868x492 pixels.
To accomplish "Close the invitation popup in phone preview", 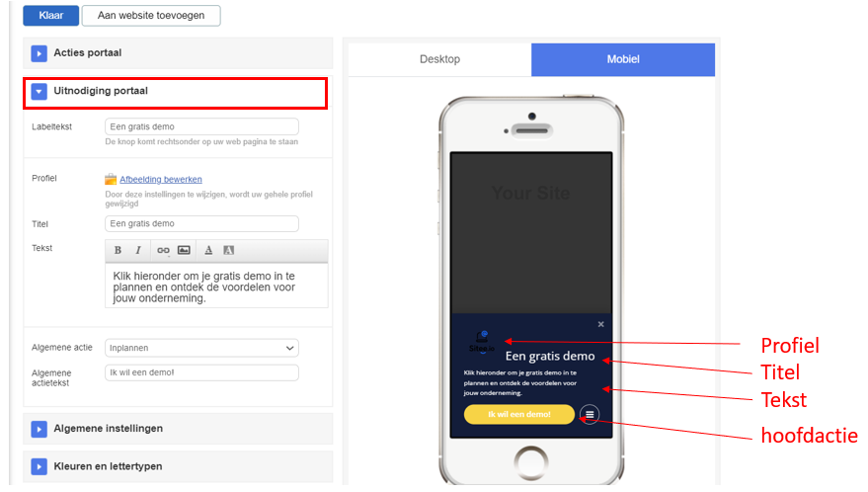I will point(600,324).
